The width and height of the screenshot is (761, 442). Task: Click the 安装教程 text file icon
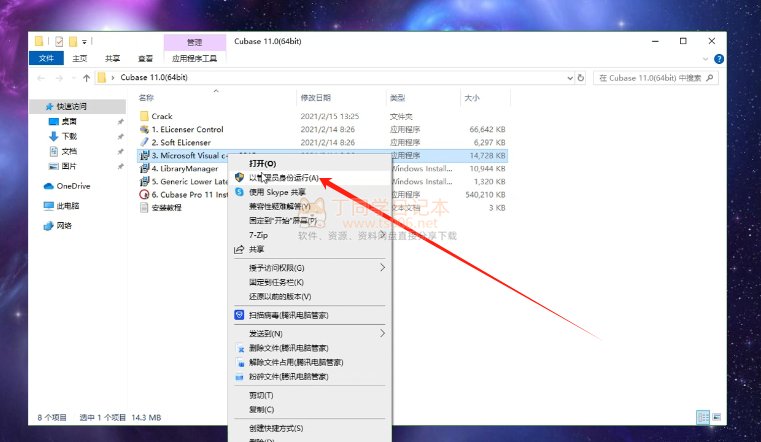144,208
